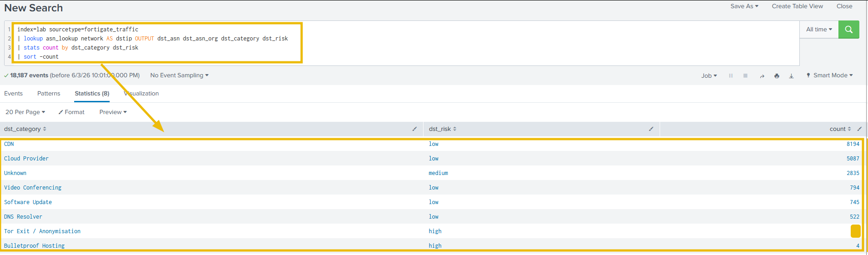Click the low risk value for Video Conferencing
This screenshot has width=868, height=255.
pos(434,188)
